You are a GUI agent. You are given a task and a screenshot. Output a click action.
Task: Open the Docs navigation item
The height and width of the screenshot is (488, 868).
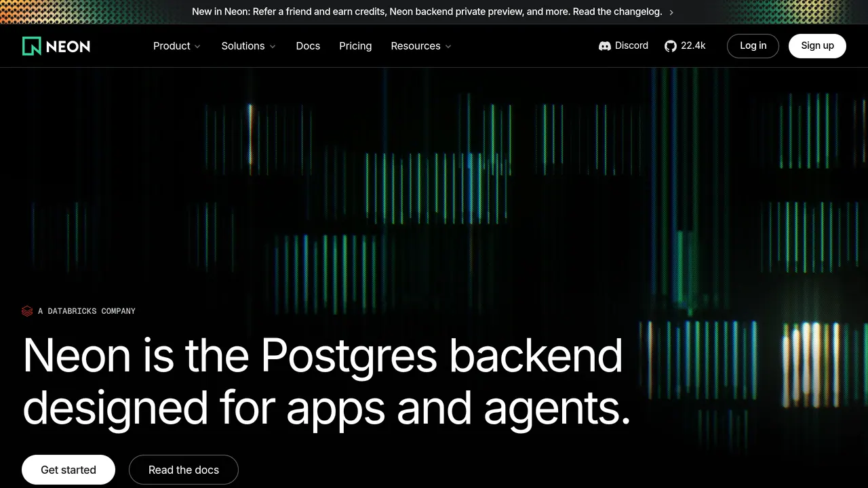308,46
